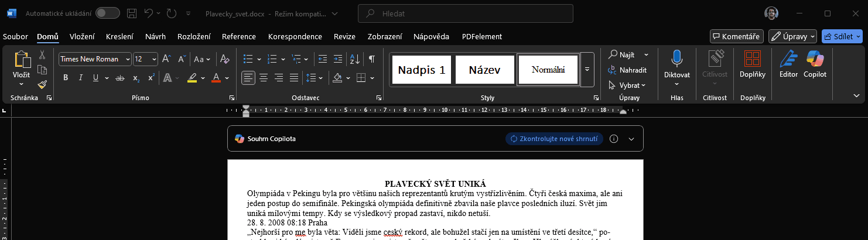Open the Vložení ribbon tab
Image resolution: width=868 pixels, height=240 pixels.
[x=82, y=36]
